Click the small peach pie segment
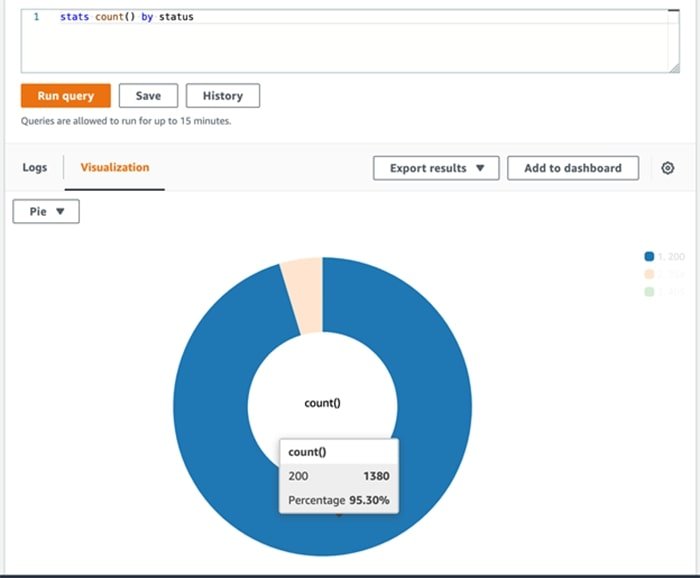 [x=302, y=280]
